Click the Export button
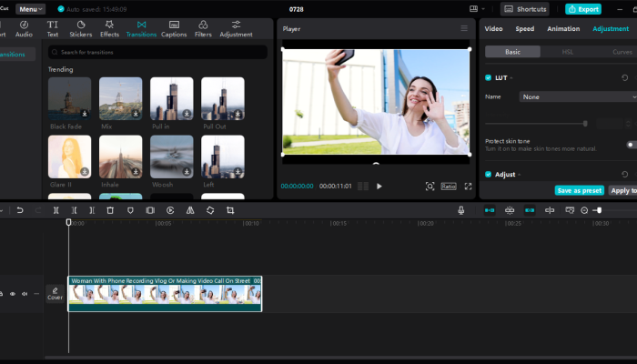This screenshot has height=364, width=637. click(x=583, y=8)
